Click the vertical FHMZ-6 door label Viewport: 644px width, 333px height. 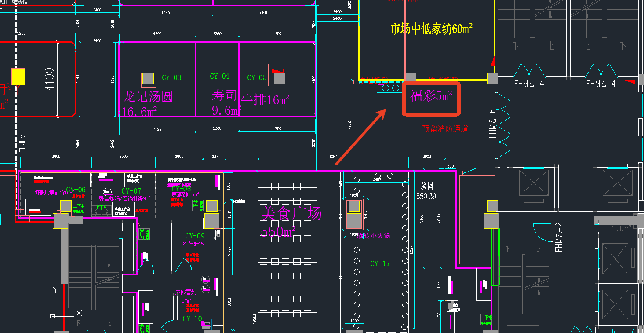pyautogui.click(x=492, y=123)
